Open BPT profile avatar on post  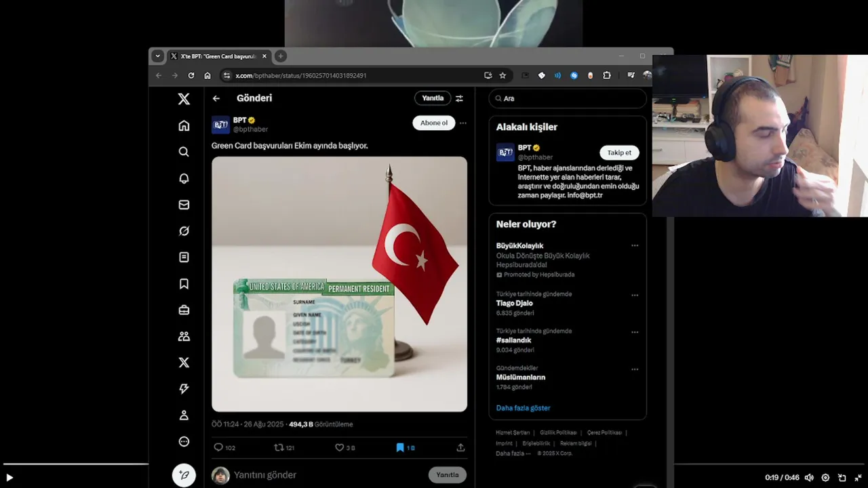pos(220,125)
